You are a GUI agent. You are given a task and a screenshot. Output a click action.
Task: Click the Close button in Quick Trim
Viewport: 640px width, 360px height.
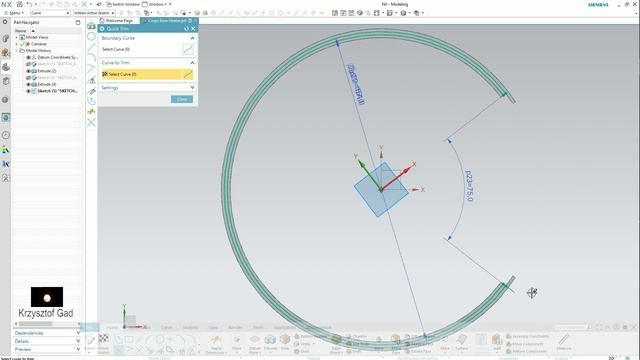click(182, 99)
